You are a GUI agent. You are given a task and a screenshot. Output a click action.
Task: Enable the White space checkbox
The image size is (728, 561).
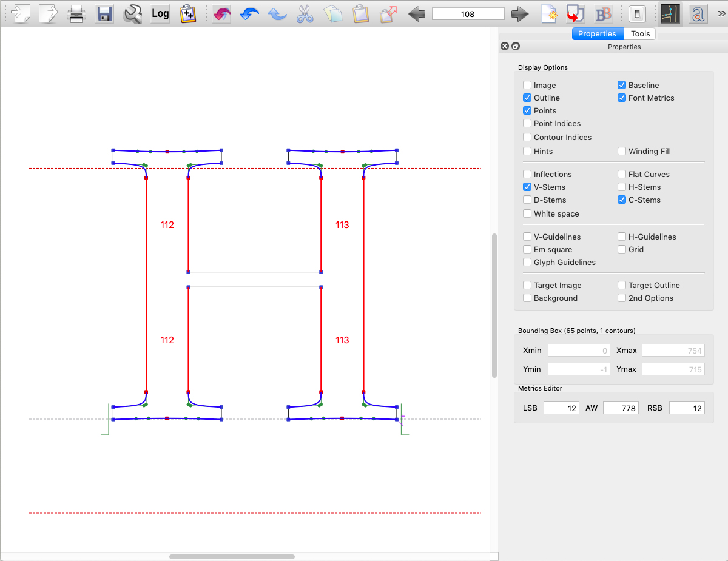527,214
